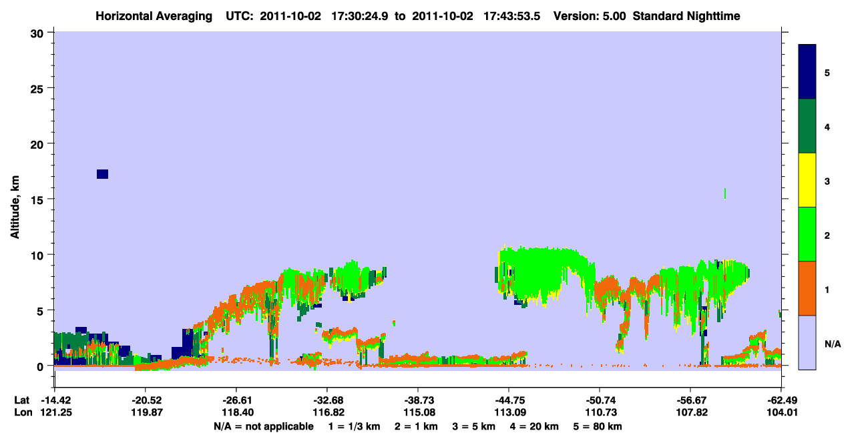Screen dimensions: 868x445
Task: Click the end time '17:43:53.5'
Action: click(512, 16)
